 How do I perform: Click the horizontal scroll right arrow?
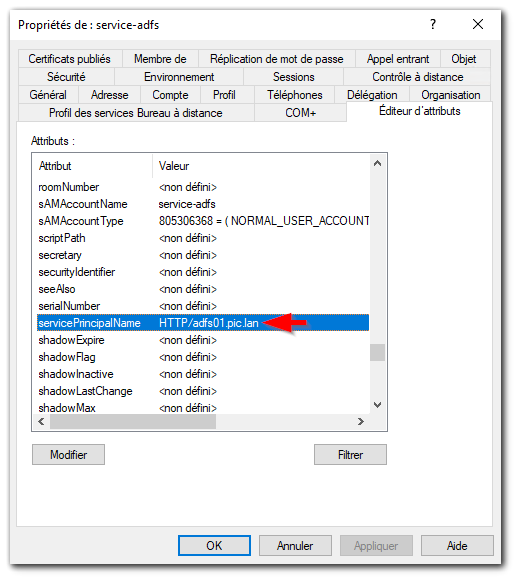click(x=360, y=422)
